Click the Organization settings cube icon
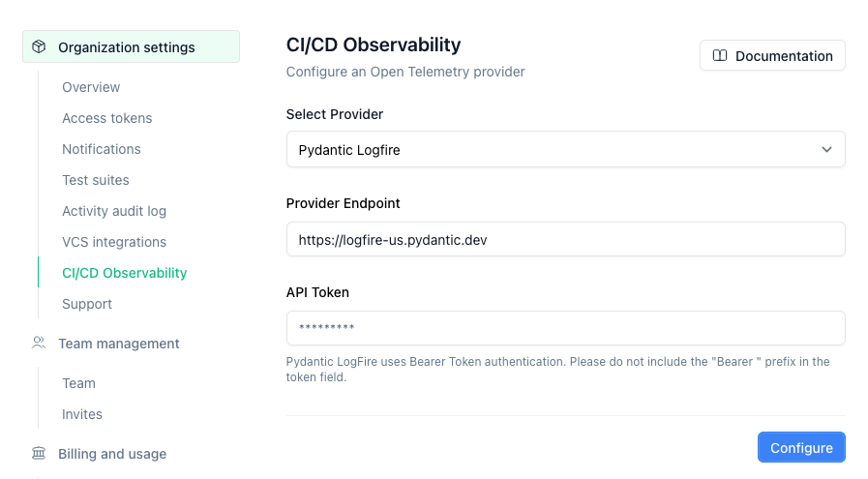Screen dimensions: 868x479 [39, 47]
